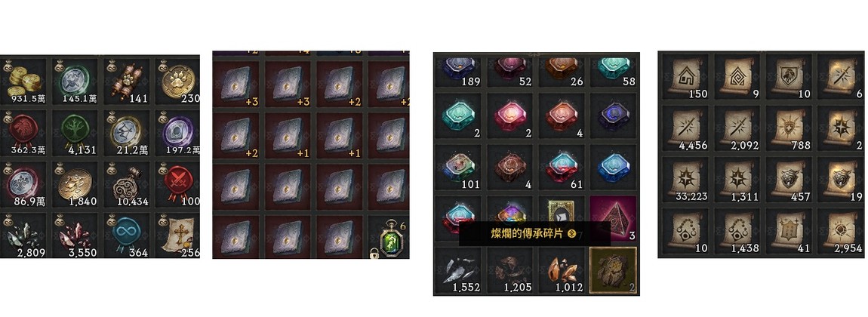Screen dimensions: 868x317
Task: Select the lion shield scroll showing 10
Action: (789, 75)
